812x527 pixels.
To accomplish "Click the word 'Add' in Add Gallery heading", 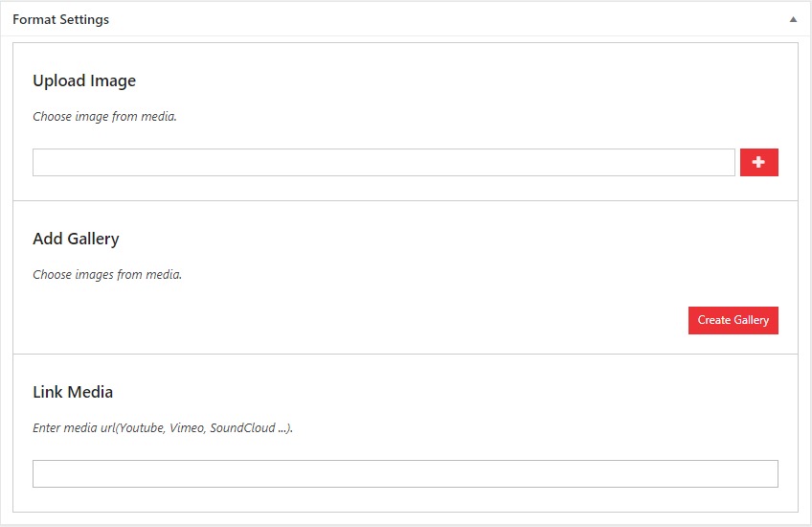I will 48,239.
